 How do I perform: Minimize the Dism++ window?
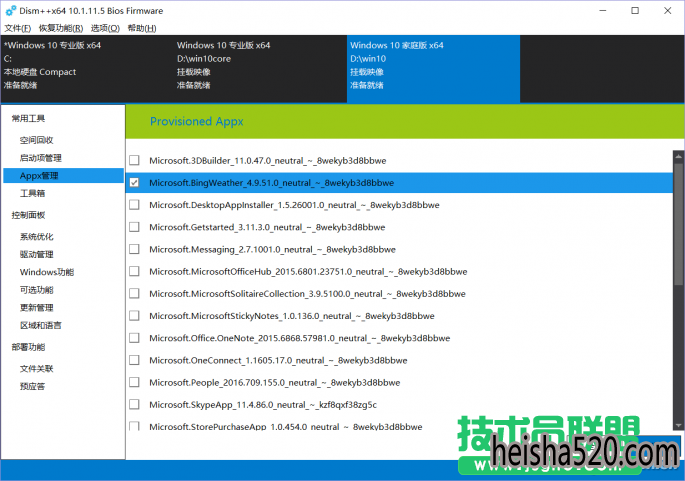(603, 10)
